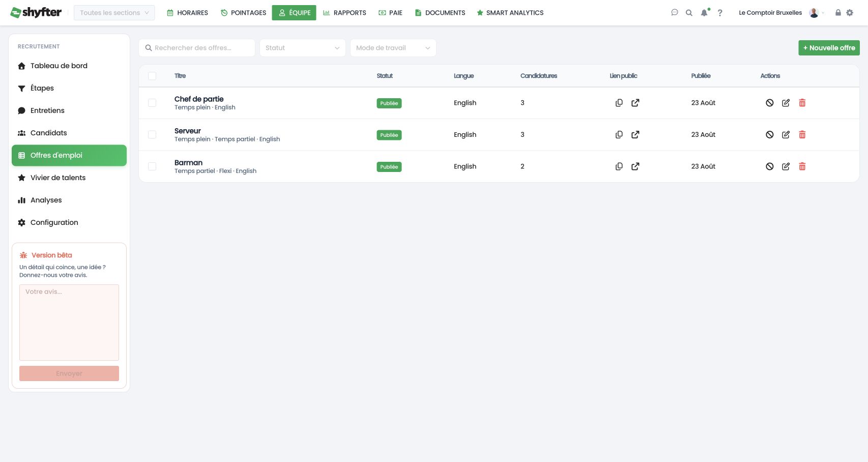Focus the Rechercher des offres search field
This screenshot has width=868, height=462.
click(x=197, y=48)
